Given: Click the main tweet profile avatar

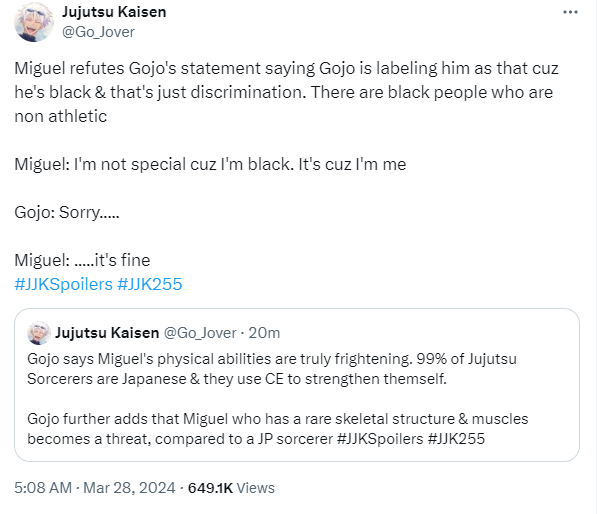Looking at the screenshot, I should click(x=34, y=22).
